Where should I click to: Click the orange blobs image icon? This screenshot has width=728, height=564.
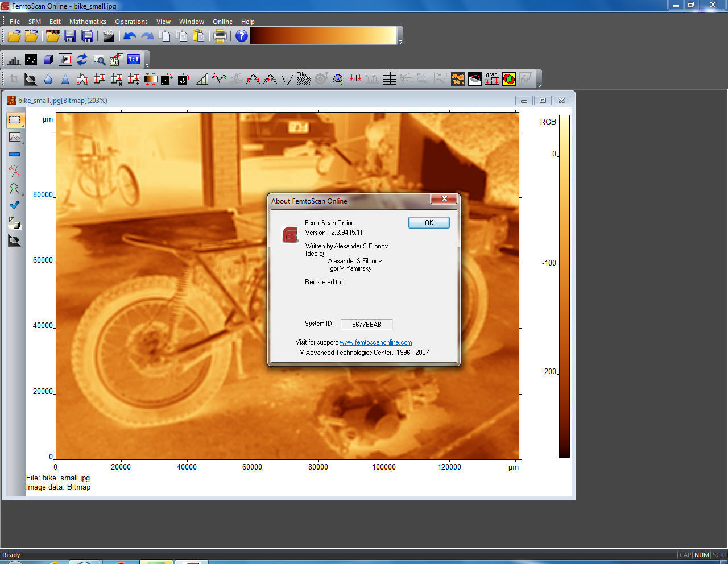click(458, 79)
